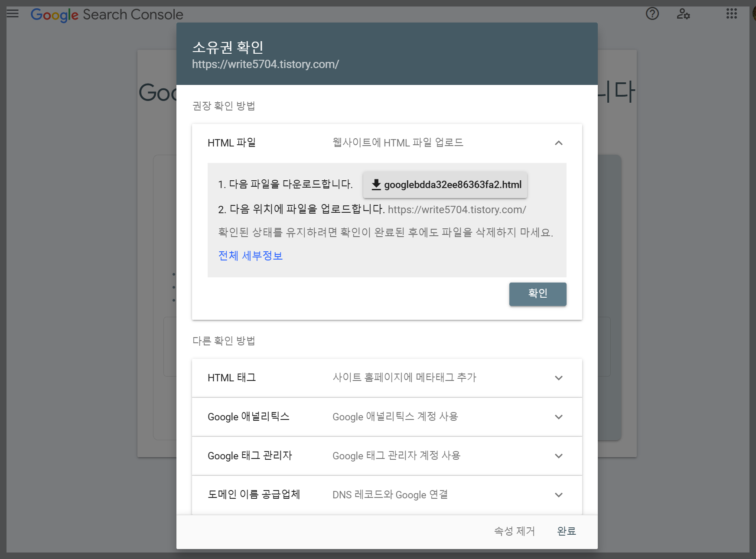Viewport: 756px width, 559px height.
Task: Click the 완료 button
Action: [567, 531]
